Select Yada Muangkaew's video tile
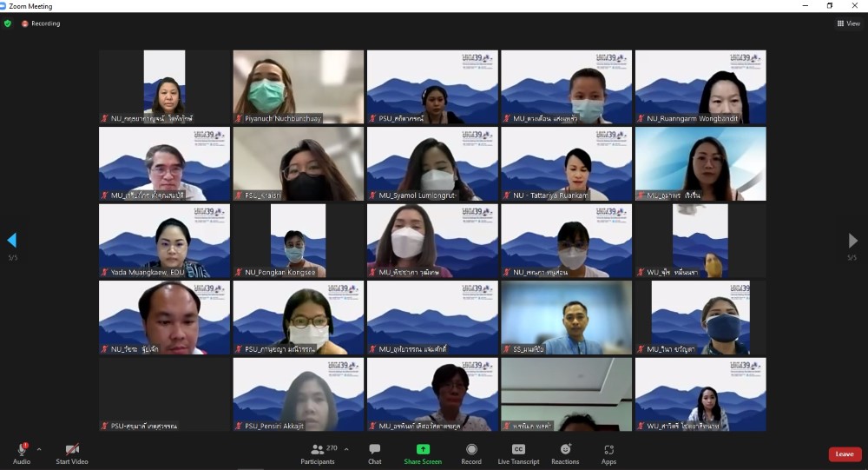 pyautogui.click(x=164, y=241)
